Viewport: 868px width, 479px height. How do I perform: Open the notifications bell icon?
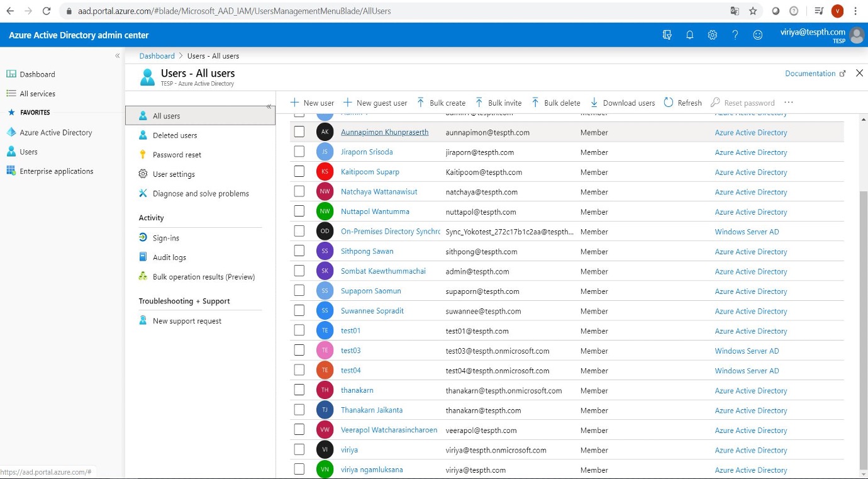(689, 35)
